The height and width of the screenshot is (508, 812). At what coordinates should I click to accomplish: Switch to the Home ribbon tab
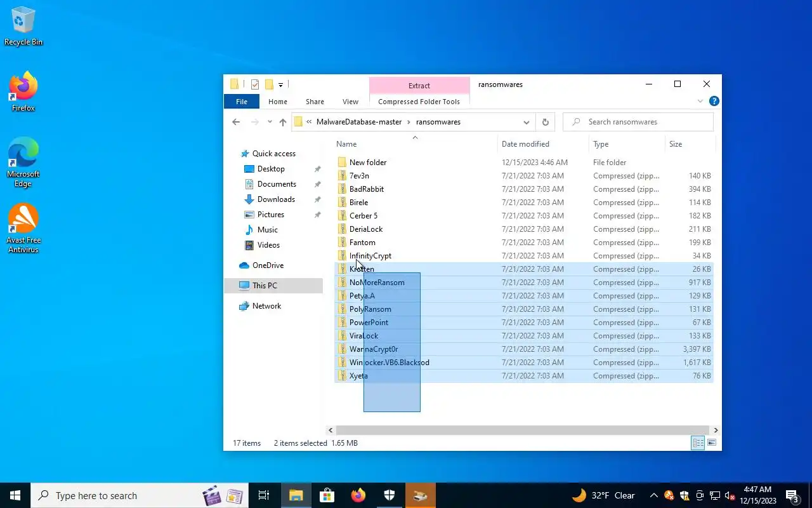tap(278, 102)
